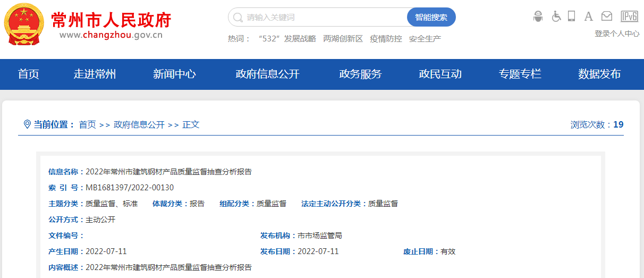The image size is (644, 278).
Task: Click 信息名称 value 2022年常州市建筑钢材产品质量监督抽查分析报告
Action: tap(168, 172)
